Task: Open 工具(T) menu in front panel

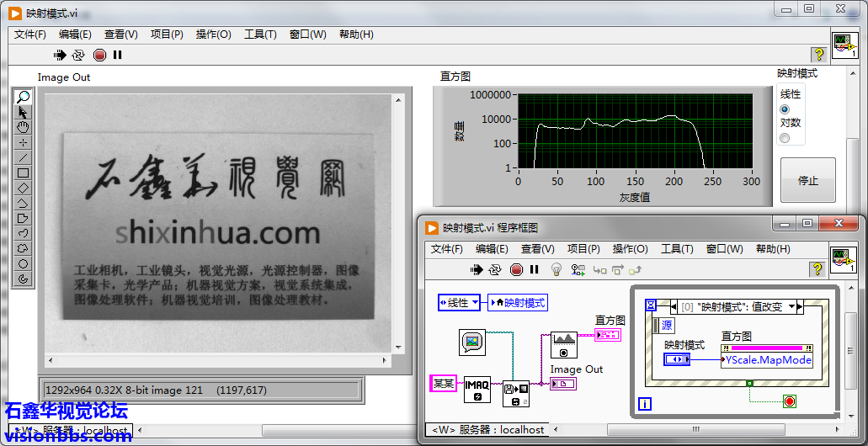Action: tap(260, 35)
